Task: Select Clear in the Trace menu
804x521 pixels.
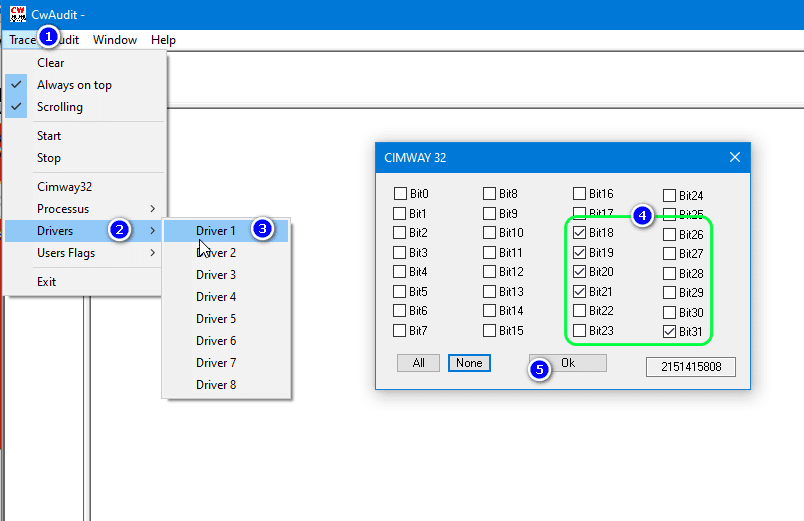Action: tap(51, 63)
